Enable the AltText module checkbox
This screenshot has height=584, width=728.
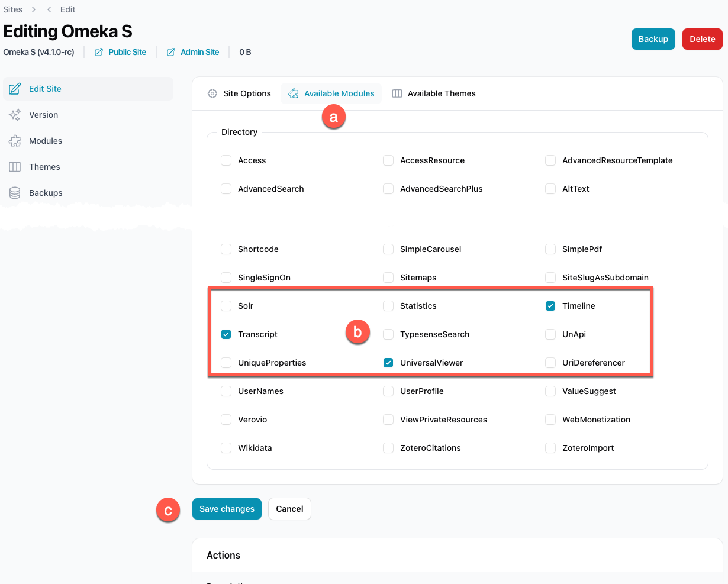coord(550,189)
